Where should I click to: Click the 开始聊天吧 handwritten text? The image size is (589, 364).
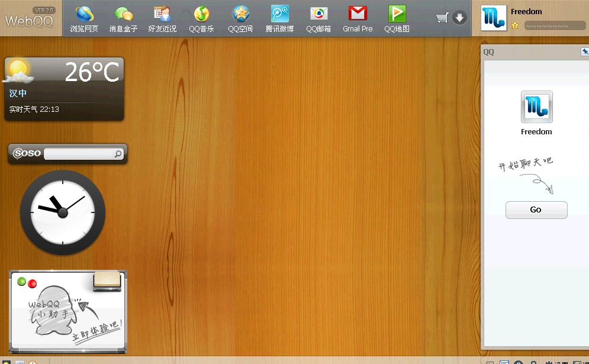coord(526,164)
